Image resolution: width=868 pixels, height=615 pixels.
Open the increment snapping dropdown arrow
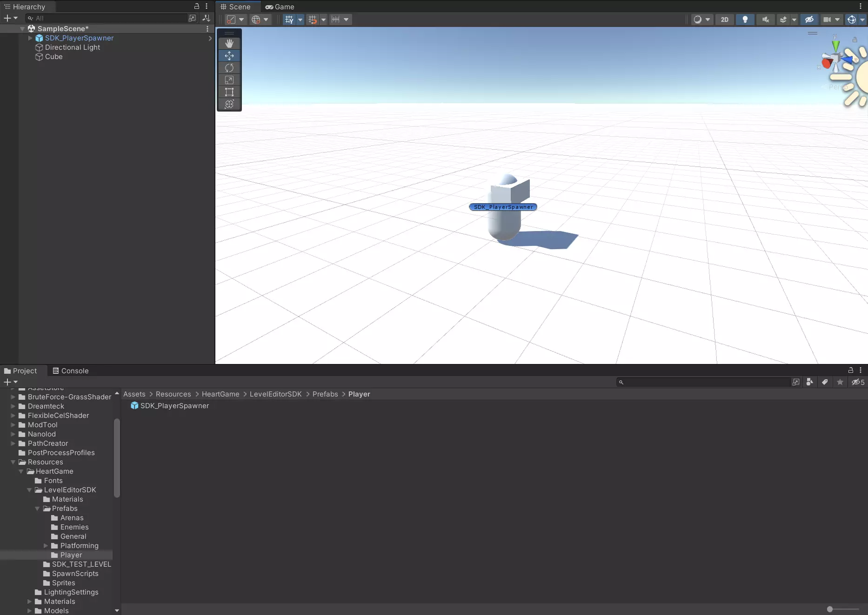(346, 20)
